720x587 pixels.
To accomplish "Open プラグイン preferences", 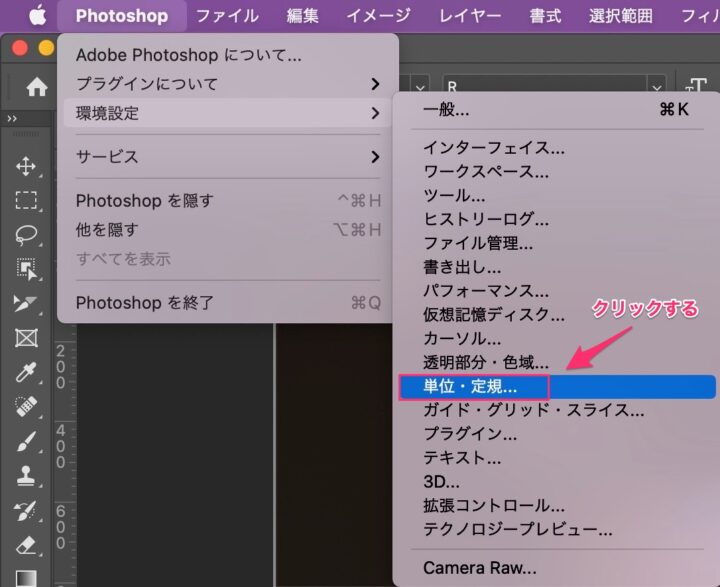I will tap(557, 434).
